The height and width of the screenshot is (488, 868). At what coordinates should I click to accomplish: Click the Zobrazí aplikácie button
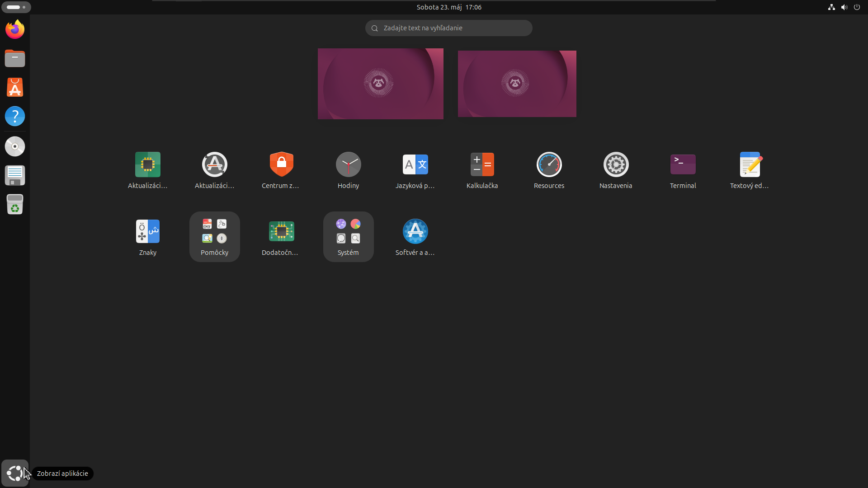tap(15, 473)
